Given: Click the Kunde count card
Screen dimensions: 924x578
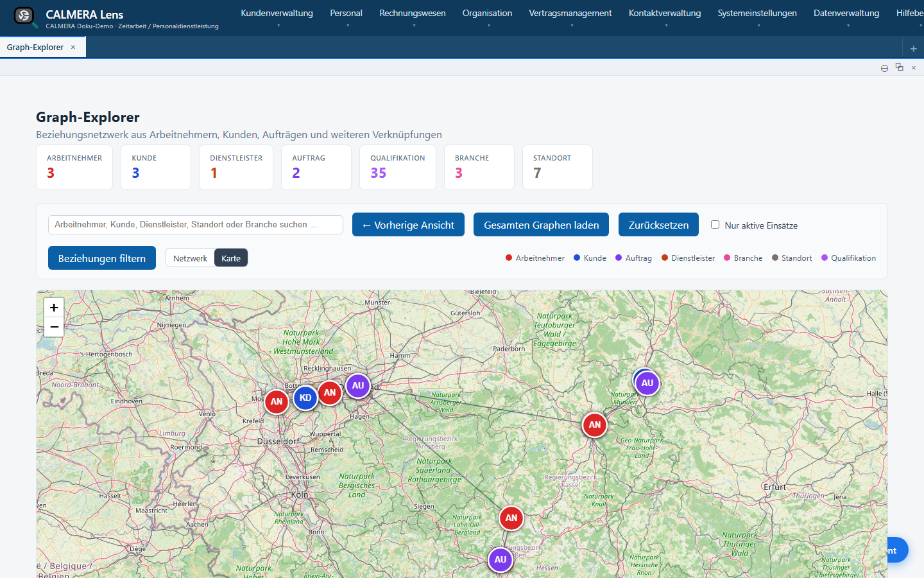Looking at the screenshot, I should pyautogui.click(x=156, y=167).
